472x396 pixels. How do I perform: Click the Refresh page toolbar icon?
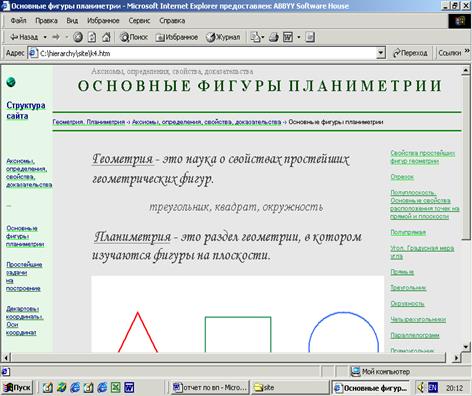[x=92, y=37]
